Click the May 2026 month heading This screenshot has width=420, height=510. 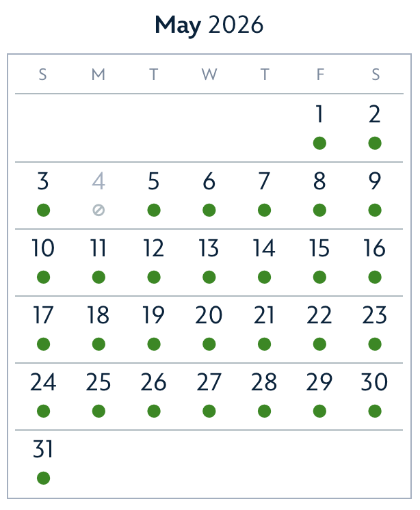pos(209,25)
